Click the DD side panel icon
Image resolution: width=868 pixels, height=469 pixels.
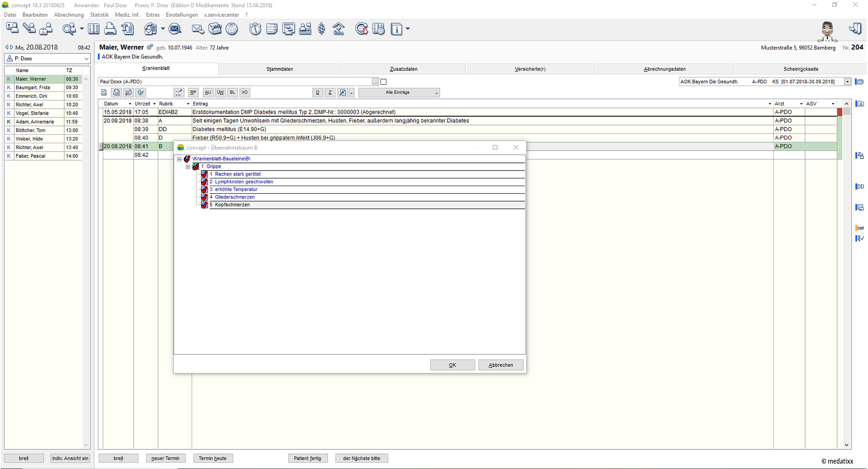coord(860,187)
